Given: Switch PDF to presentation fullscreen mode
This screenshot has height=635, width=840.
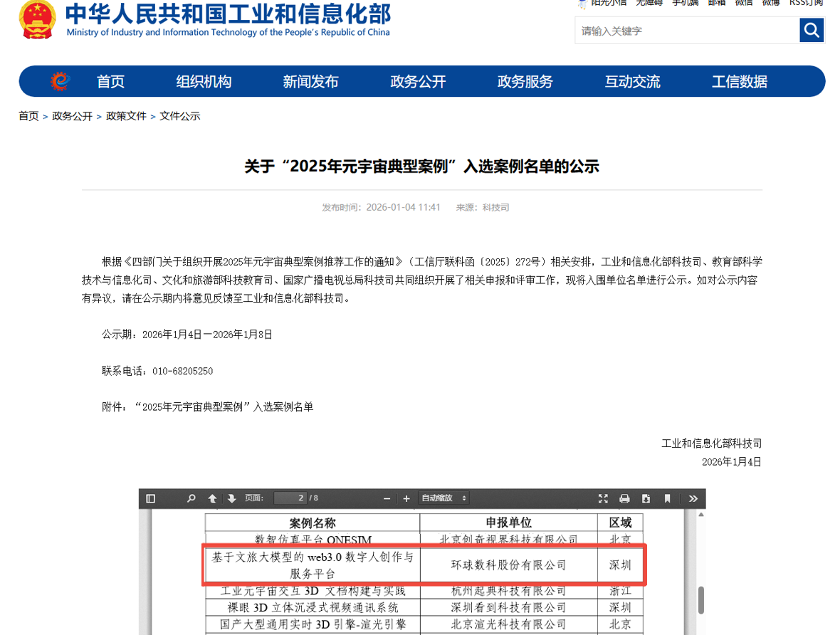Looking at the screenshot, I should click(x=603, y=498).
